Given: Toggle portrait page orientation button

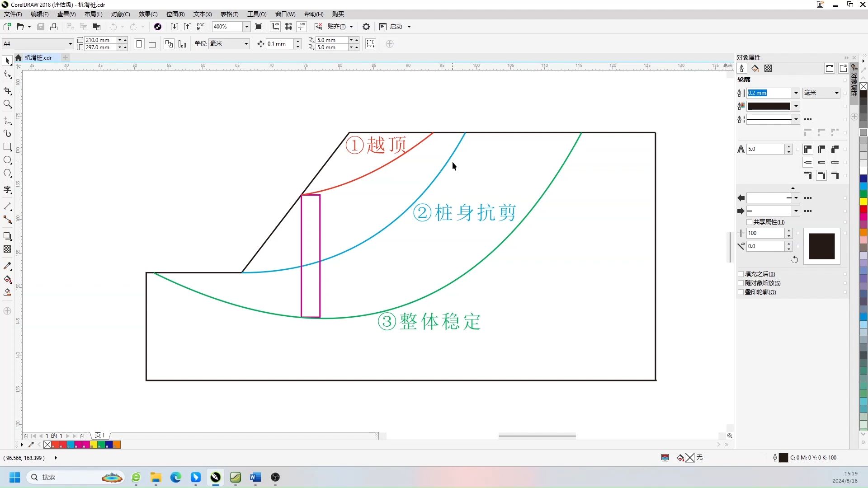Looking at the screenshot, I should point(139,44).
